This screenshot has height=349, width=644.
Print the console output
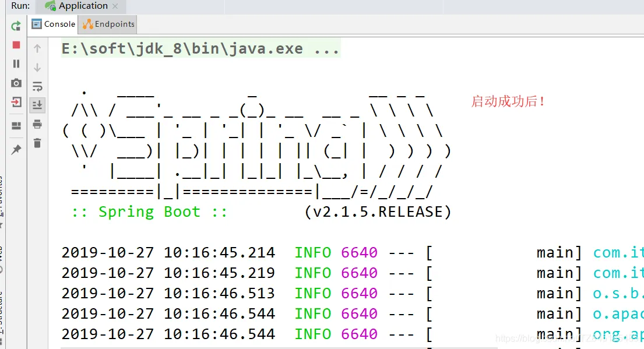pyautogui.click(x=37, y=124)
